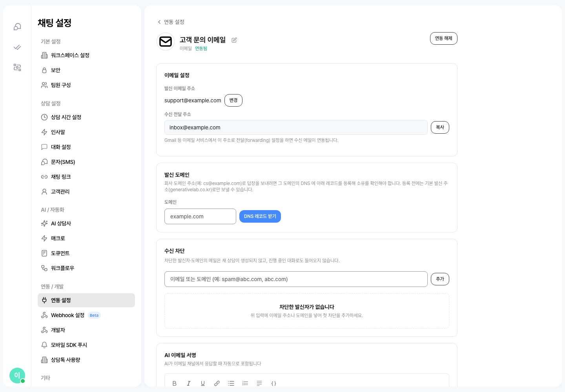Select 대화 설정 in the sidebar
Screen dimensions: 565x392
(x=86, y=147)
